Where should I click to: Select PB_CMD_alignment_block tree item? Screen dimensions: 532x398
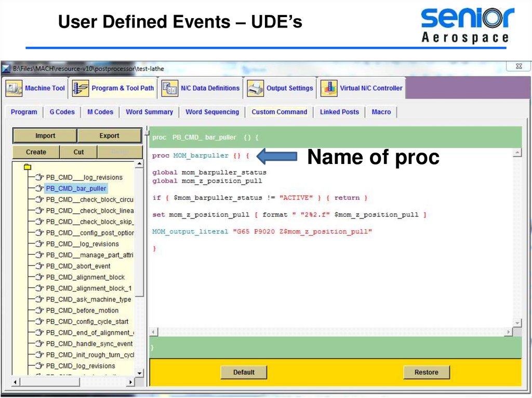tap(85, 277)
